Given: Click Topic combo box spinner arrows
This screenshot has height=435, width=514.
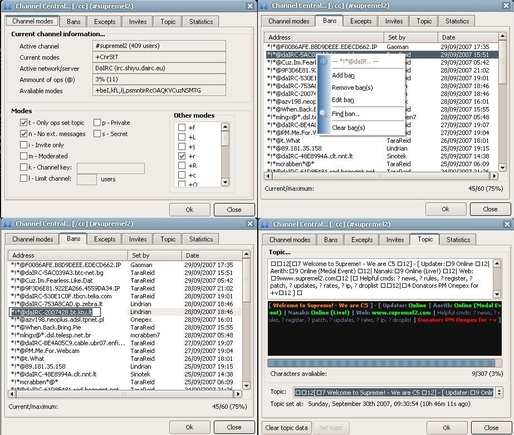Looking at the screenshot, I should tap(499, 392).
